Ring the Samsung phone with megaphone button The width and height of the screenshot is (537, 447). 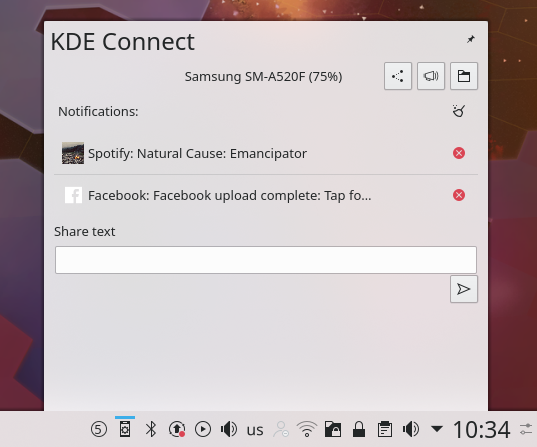pos(431,76)
